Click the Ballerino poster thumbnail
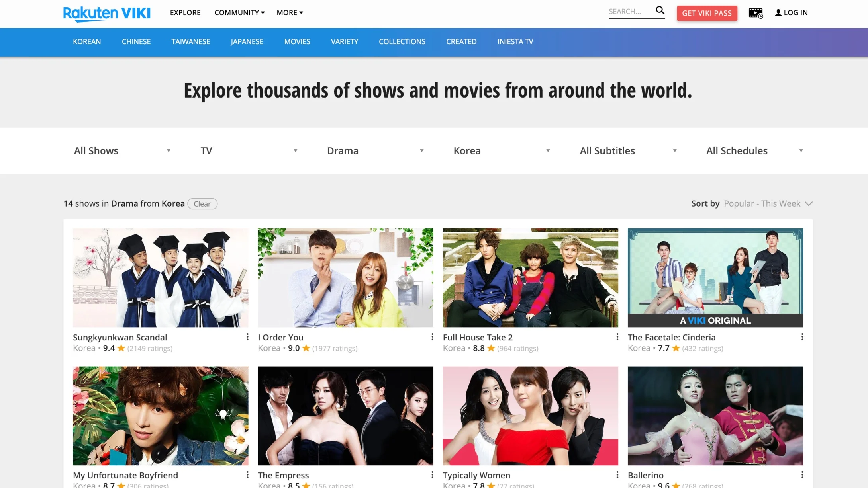The image size is (868, 488). pos(715,416)
